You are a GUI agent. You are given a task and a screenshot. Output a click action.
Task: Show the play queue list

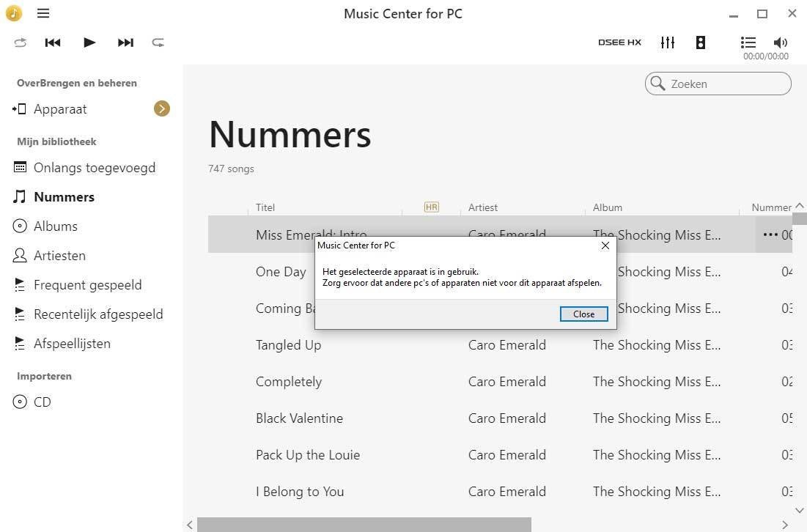[x=748, y=43]
